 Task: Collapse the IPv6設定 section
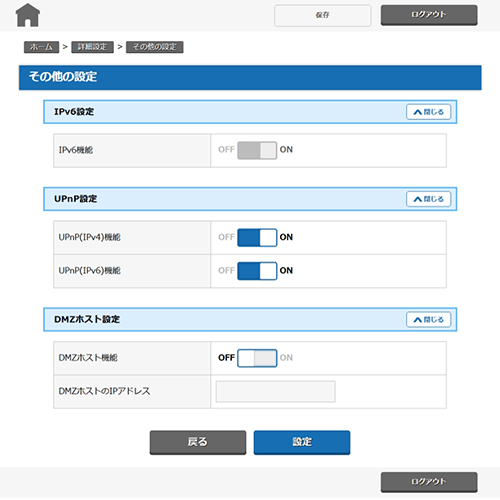pyautogui.click(x=429, y=112)
